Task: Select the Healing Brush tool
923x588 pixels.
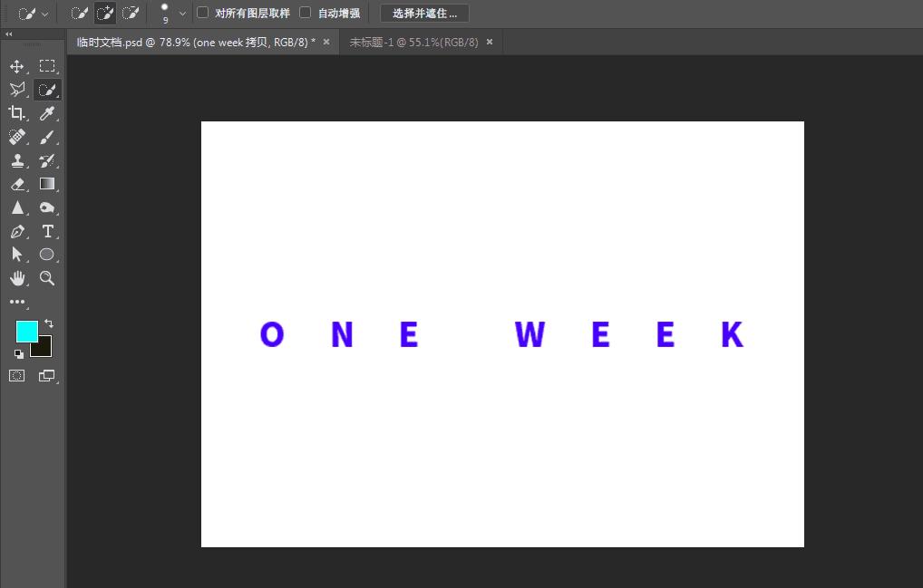Action: 17,137
